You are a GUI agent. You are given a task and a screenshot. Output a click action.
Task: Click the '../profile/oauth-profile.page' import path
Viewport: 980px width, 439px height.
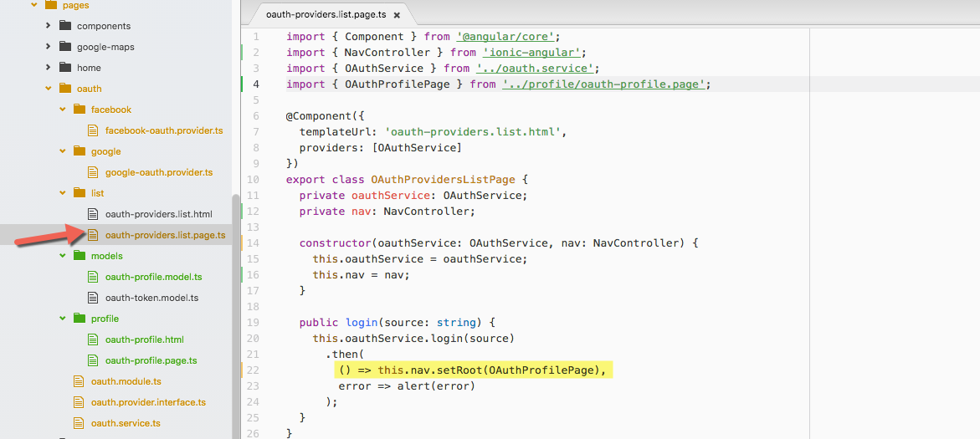point(603,84)
